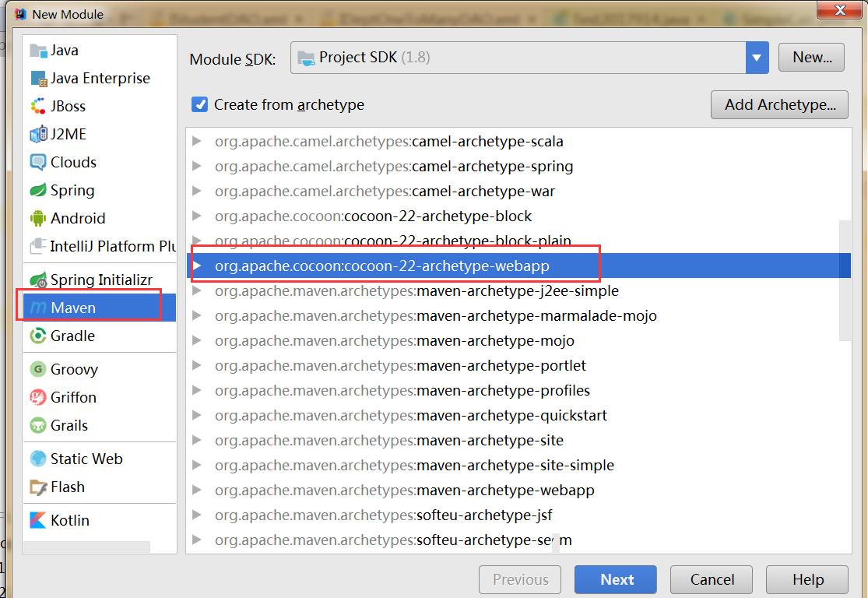
Task: Expand maven-archetype-quickstart node
Action: point(196,415)
